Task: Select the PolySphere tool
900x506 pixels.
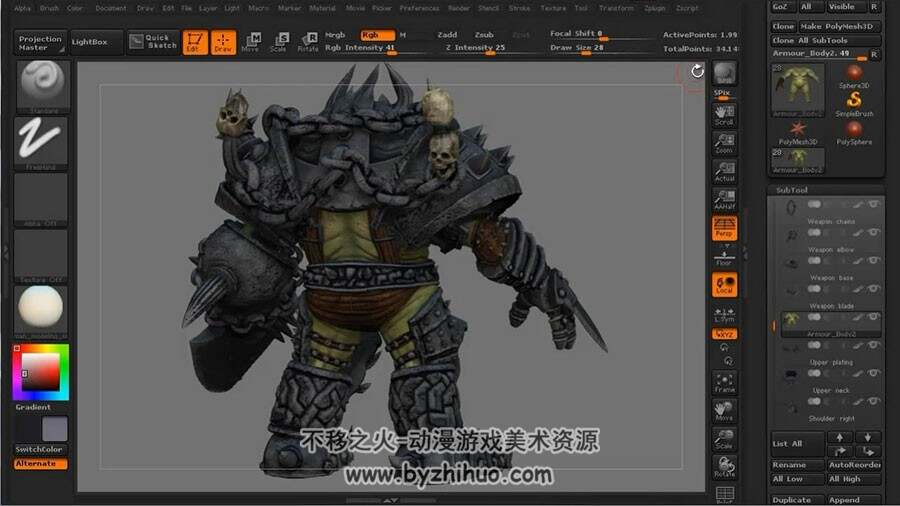Action: coord(854,133)
